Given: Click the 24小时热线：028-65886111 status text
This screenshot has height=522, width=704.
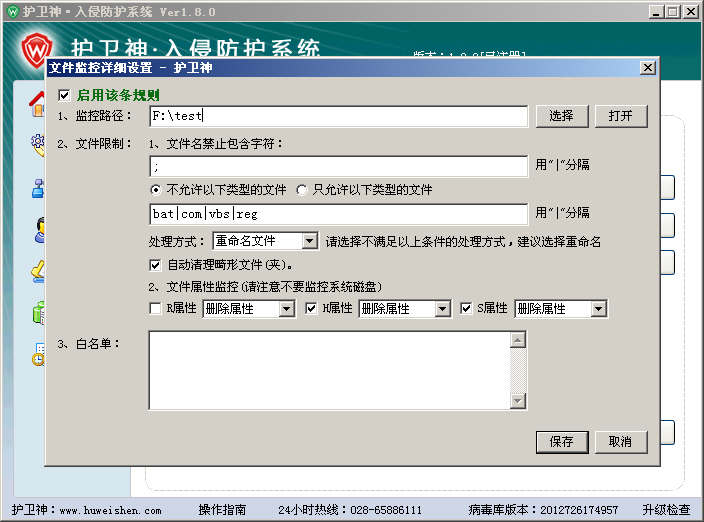Looking at the screenshot, I should [x=350, y=509].
